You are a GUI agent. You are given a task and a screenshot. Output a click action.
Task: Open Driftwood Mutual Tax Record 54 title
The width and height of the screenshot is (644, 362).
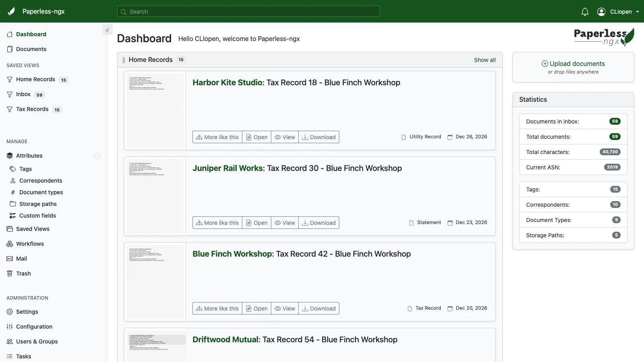(295, 339)
